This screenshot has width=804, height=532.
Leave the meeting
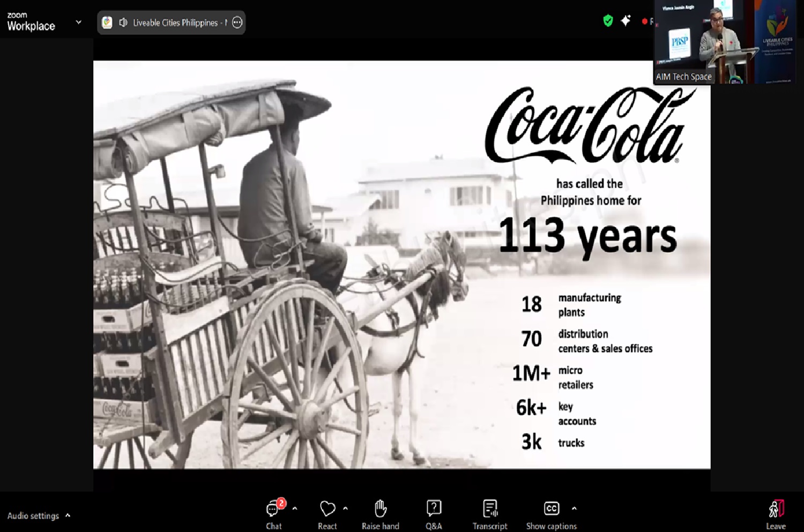coord(776,514)
